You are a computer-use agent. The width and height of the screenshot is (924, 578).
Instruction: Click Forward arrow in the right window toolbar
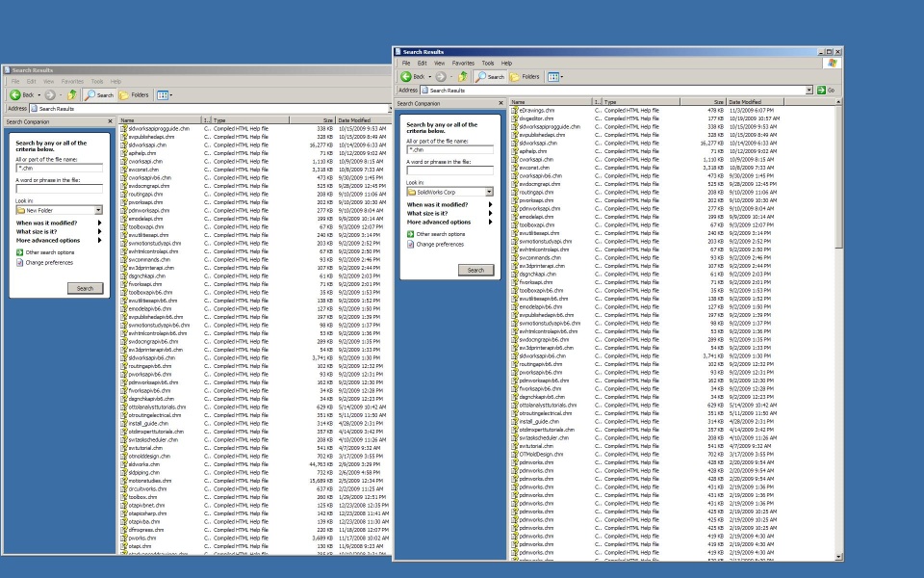click(x=441, y=77)
